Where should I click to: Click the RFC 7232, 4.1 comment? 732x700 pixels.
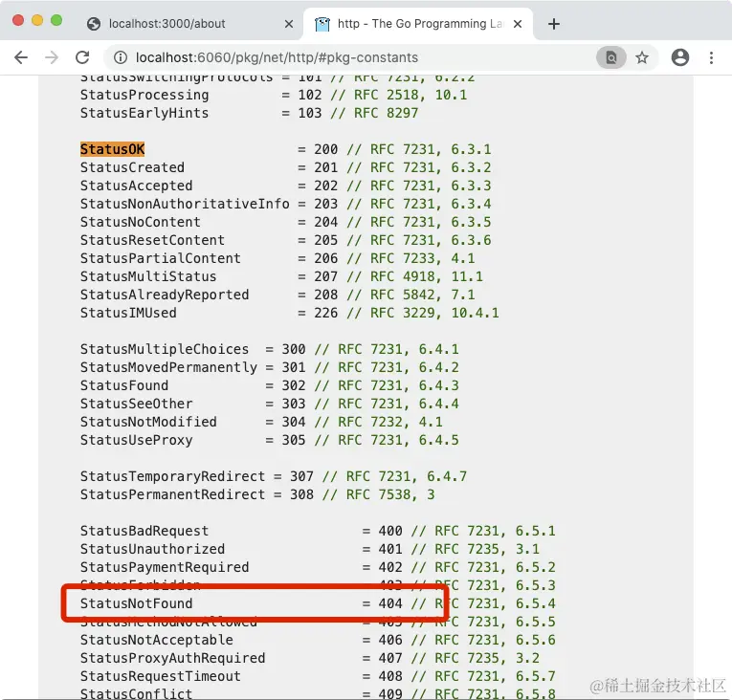click(x=379, y=423)
